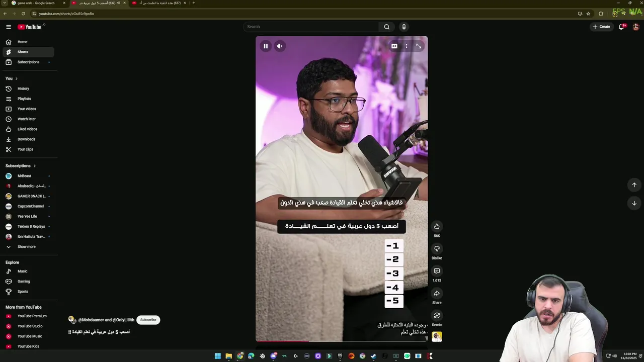Open YouTube Premium link
The height and width of the screenshot is (362, 644).
(x=28, y=316)
